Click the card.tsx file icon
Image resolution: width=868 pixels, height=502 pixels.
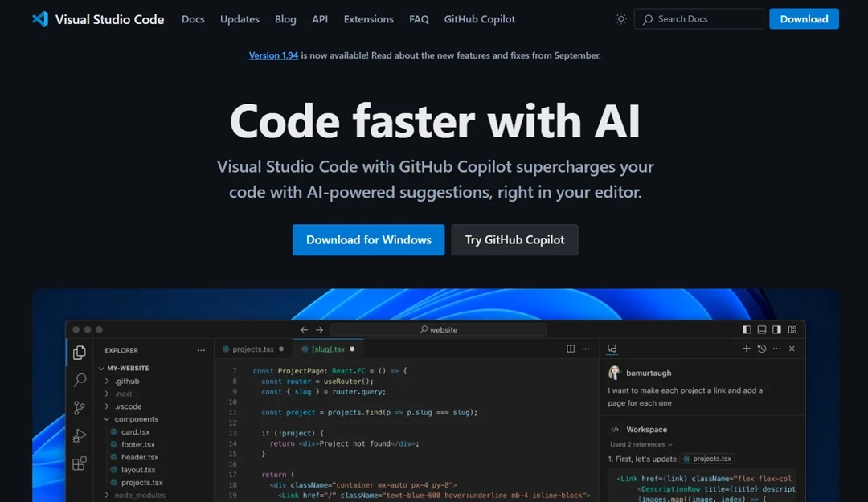[113, 431]
